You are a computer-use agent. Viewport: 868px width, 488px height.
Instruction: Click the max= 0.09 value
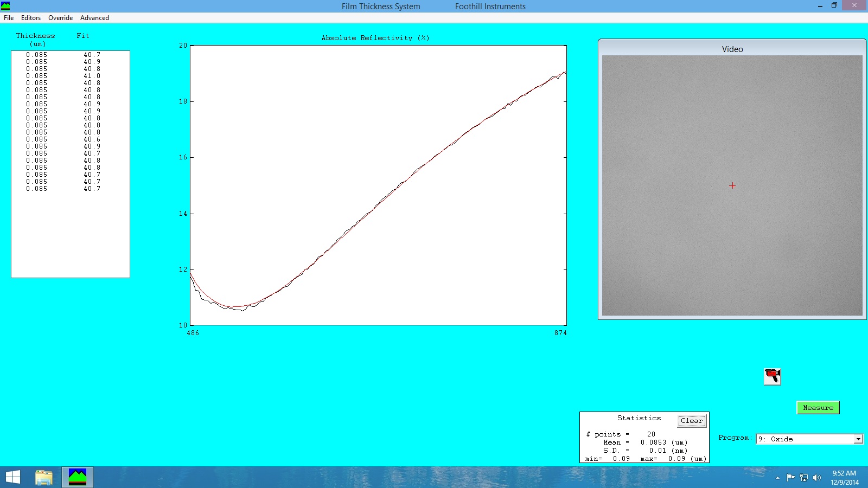click(x=676, y=459)
